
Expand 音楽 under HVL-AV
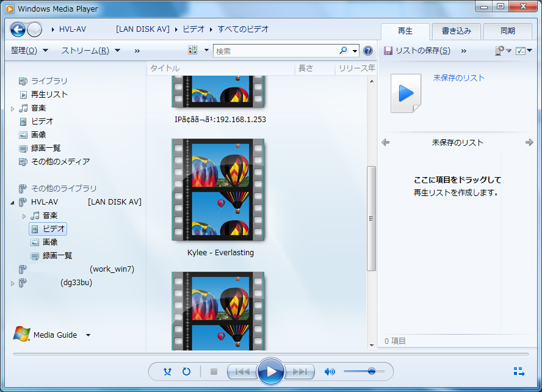click(24, 216)
